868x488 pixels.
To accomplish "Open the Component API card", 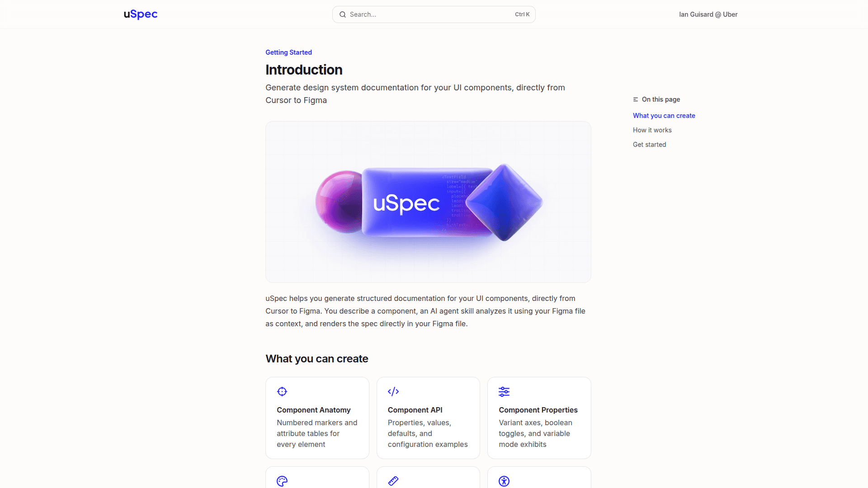I will (428, 418).
